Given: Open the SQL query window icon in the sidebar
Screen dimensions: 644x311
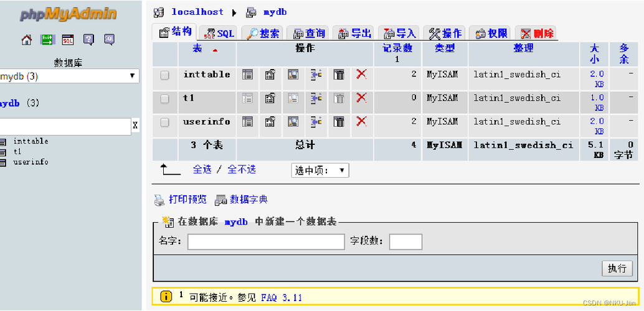Looking at the screenshot, I should [x=68, y=40].
